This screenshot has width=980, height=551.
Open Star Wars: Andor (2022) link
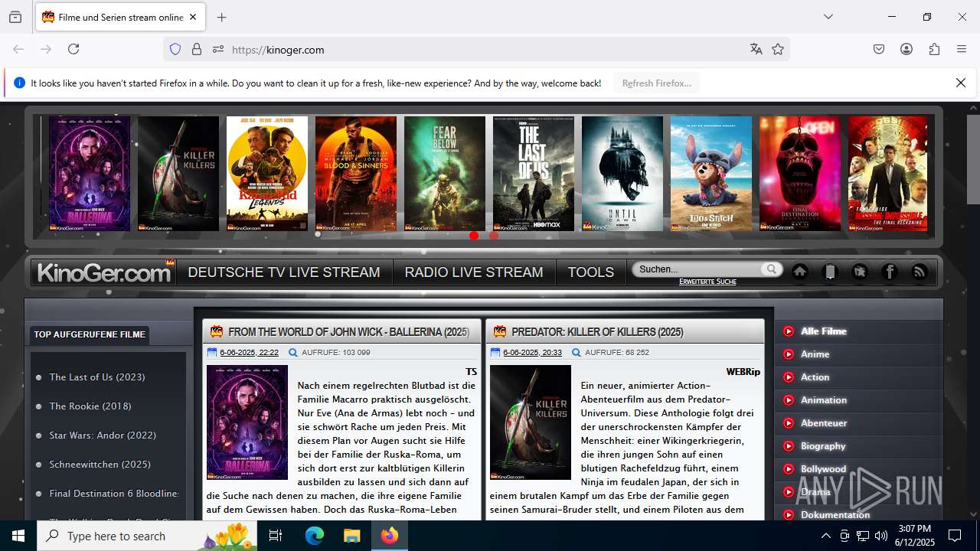click(x=103, y=435)
